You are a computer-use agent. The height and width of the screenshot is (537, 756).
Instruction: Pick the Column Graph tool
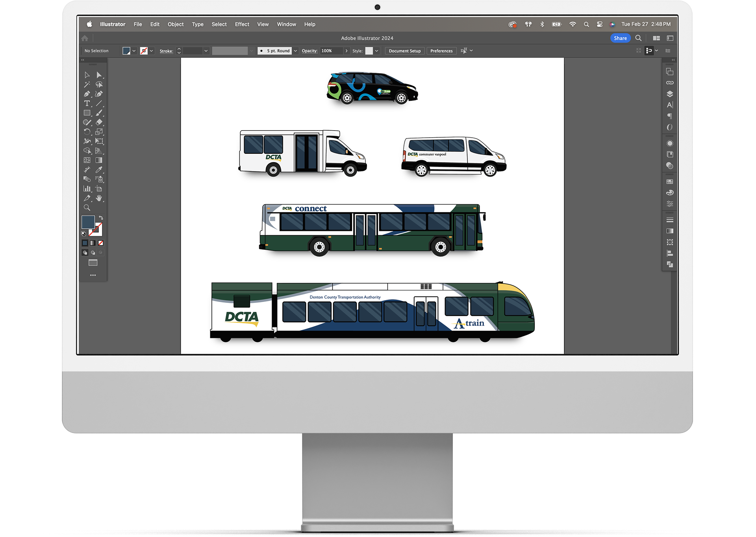click(87, 189)
